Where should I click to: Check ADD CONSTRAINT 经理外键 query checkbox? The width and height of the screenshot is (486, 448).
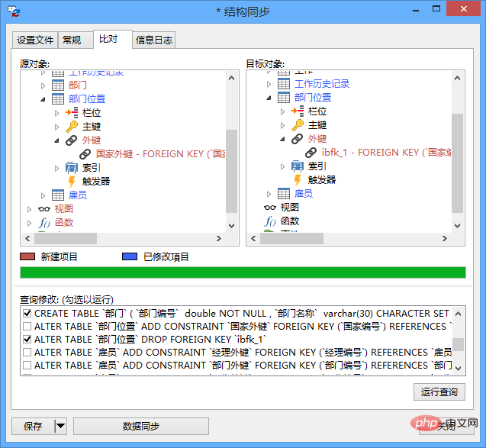click(27, 353)
